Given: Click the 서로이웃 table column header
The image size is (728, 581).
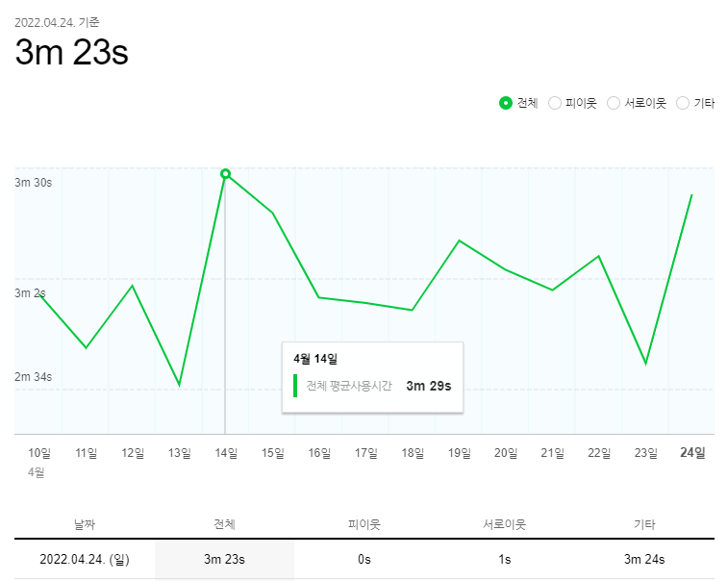Looking at the screenshot, I should [x=505, y=524].
